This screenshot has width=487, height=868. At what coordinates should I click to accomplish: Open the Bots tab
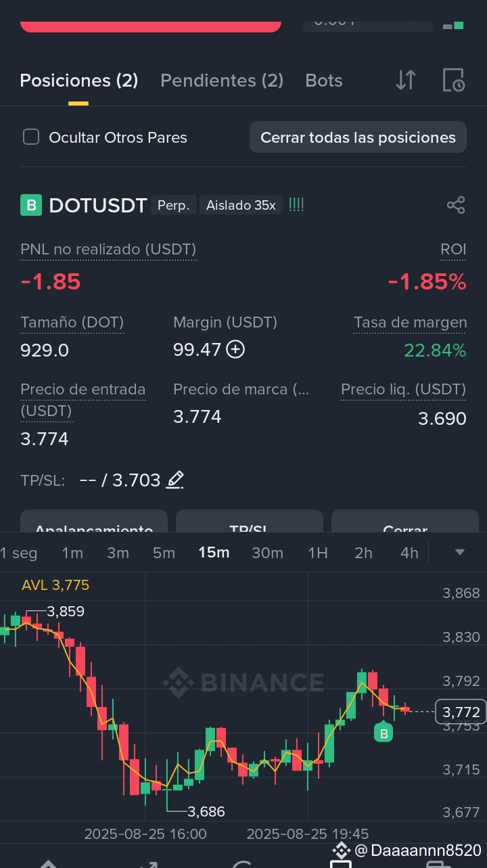click(324, 81)
